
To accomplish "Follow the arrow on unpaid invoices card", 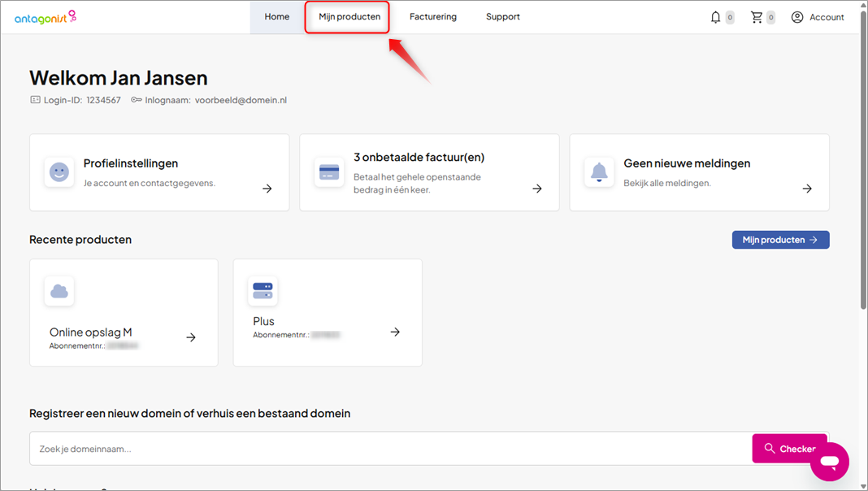I will 537,189.
